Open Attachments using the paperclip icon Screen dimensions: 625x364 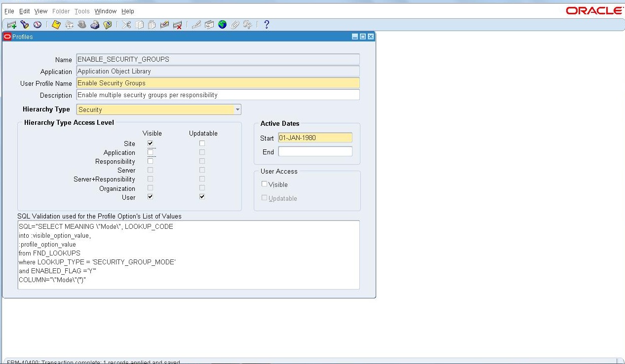(x=235, y=24)
